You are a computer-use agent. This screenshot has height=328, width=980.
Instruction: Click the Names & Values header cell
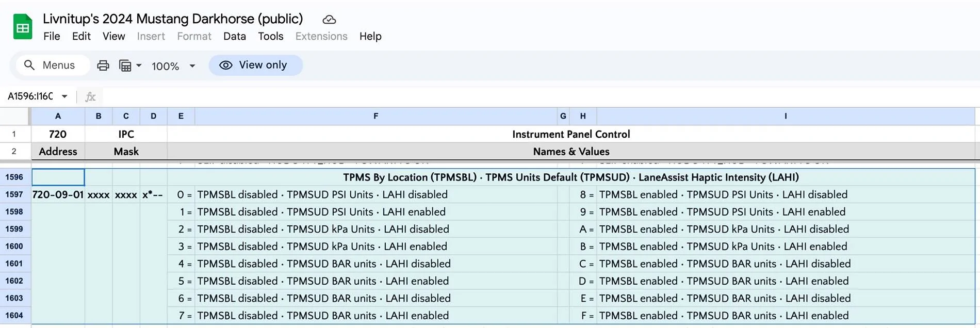pos(571,151)
